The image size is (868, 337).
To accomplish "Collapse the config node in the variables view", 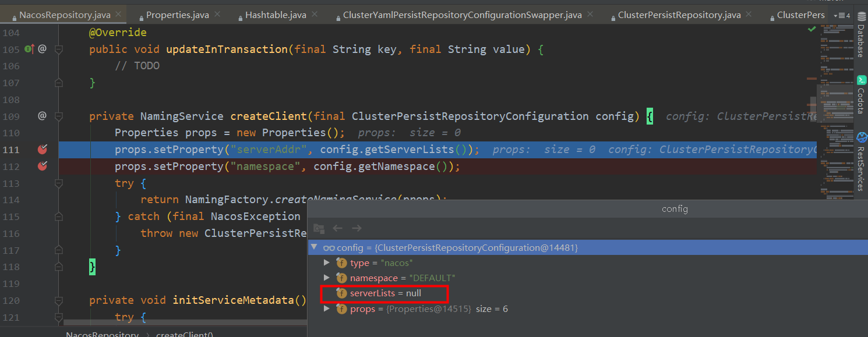I will 315,247.
